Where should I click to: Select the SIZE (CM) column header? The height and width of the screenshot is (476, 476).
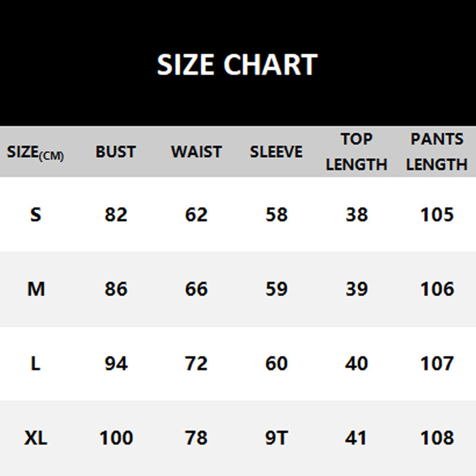pos(36,152)
